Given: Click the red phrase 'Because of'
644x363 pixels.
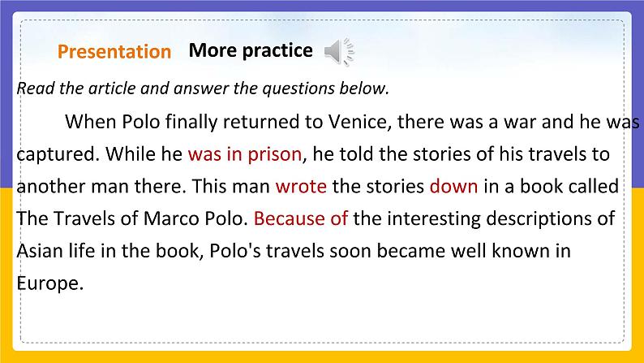Looking at the screenshot, I should (x=301, y=218).
